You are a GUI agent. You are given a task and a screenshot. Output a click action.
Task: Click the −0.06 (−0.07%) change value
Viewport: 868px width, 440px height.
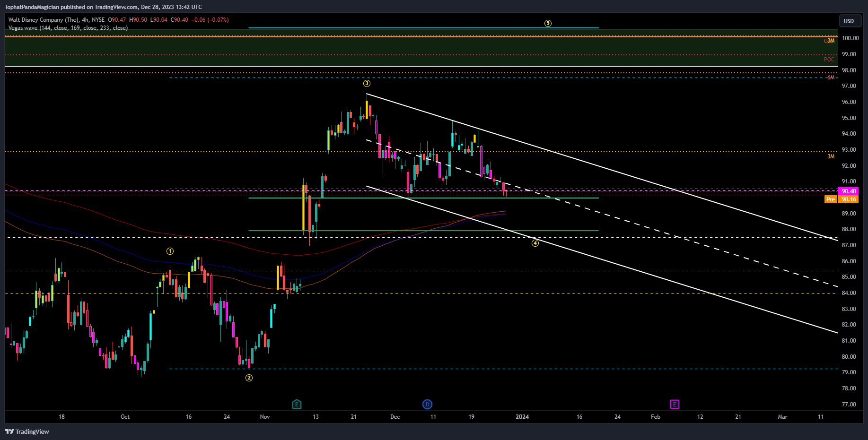click(210, 20)
